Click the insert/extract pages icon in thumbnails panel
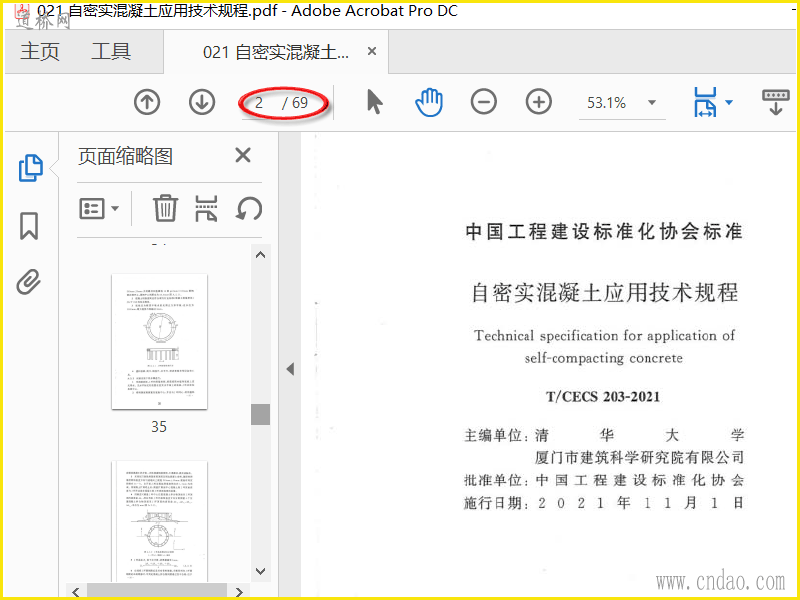This screenshot has height=600, width=800. (x=207, y=208)
